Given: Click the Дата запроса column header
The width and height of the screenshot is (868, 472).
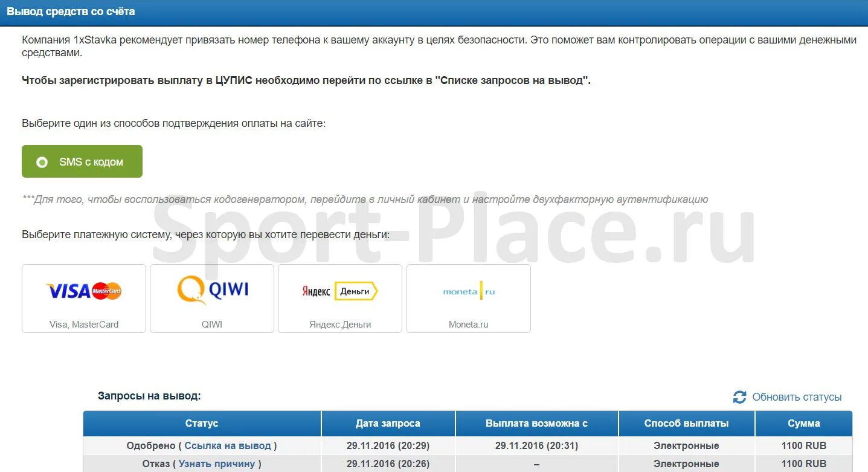Looking at the screenshot, I should tap(388, 423).
